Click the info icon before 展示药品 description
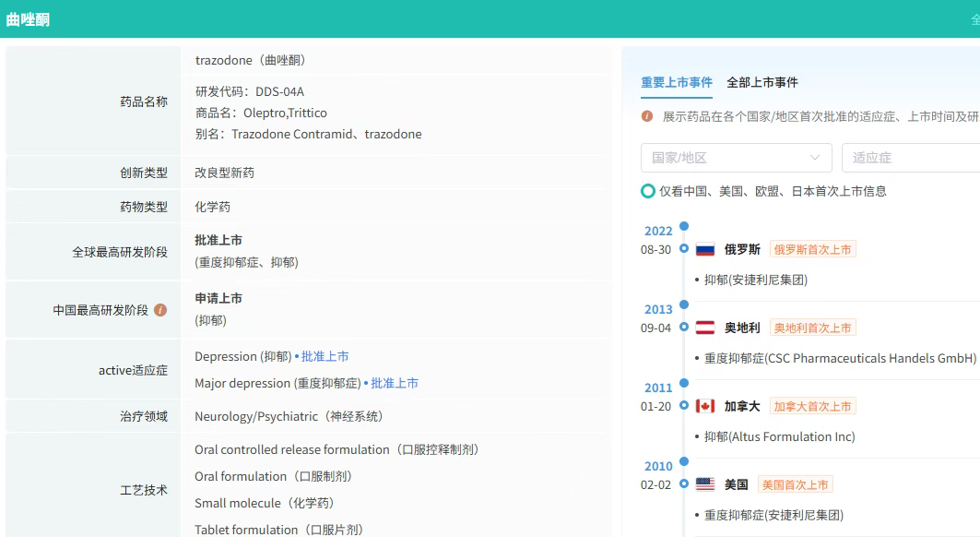This screenshot has width=980, height=537. (647, 116)
